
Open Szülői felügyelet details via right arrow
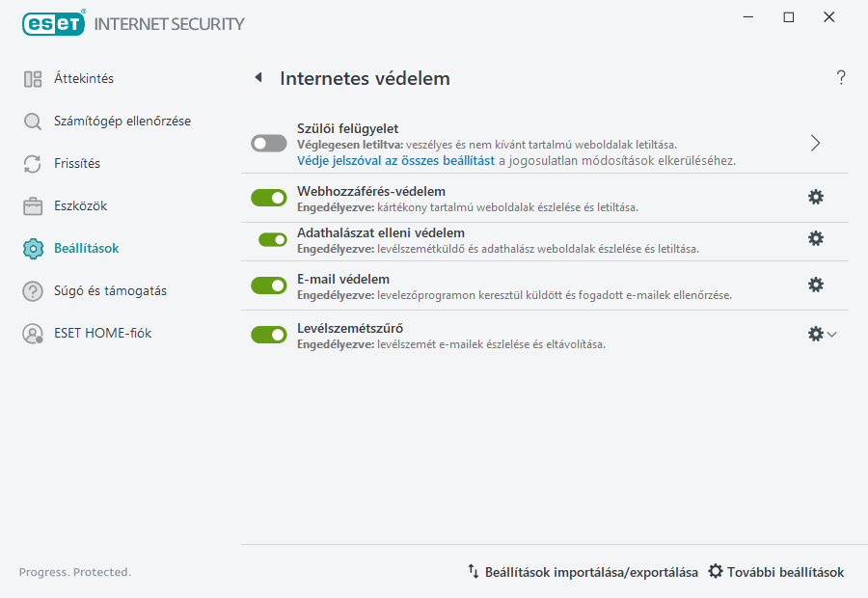click(x=815, y=142)
